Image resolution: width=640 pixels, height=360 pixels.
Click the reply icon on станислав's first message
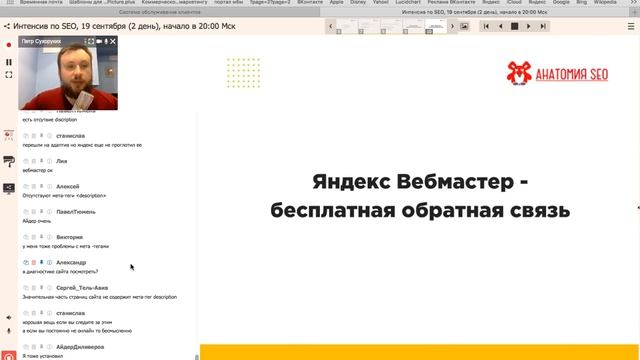(x=26, y=136)
